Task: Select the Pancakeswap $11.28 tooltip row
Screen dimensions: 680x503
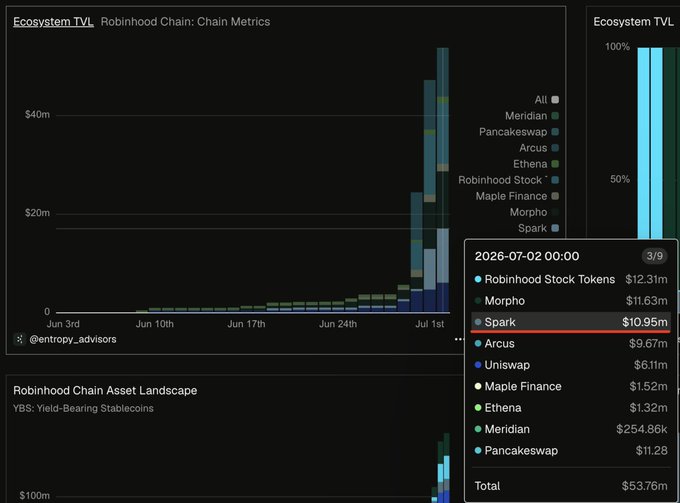Action: [571, 451]
